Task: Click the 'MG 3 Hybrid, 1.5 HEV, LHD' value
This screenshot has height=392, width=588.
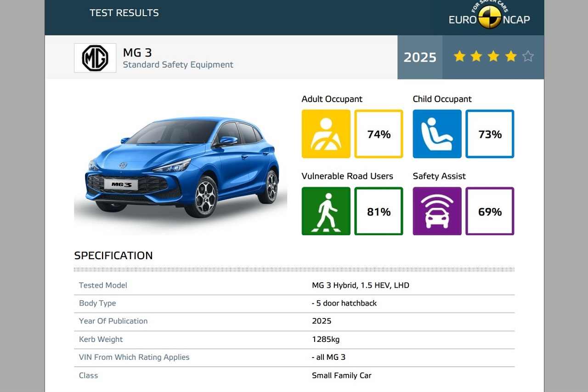Action: point(361,285)
